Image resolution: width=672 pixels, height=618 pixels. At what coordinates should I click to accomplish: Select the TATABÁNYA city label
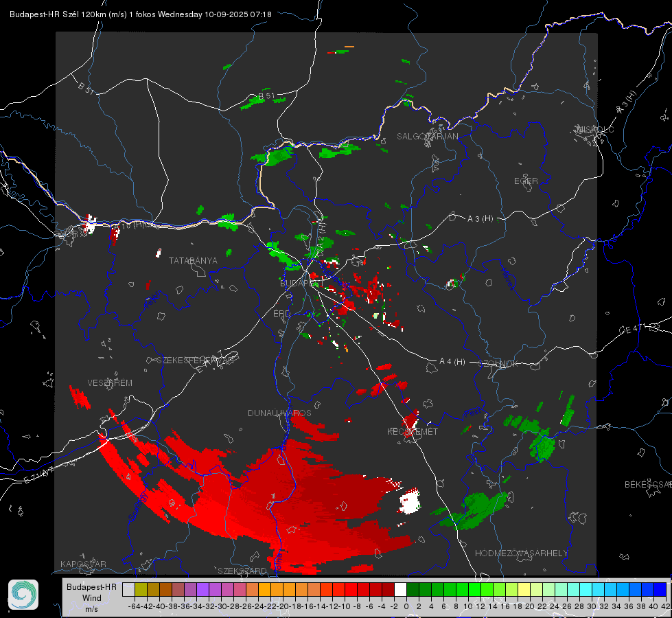click(x=193, y=261)
